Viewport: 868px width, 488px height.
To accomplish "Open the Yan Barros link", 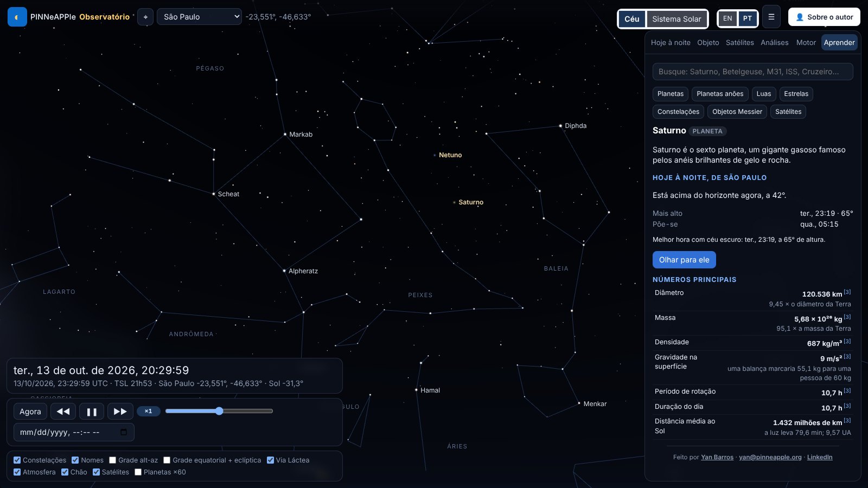I will (717, 457).
